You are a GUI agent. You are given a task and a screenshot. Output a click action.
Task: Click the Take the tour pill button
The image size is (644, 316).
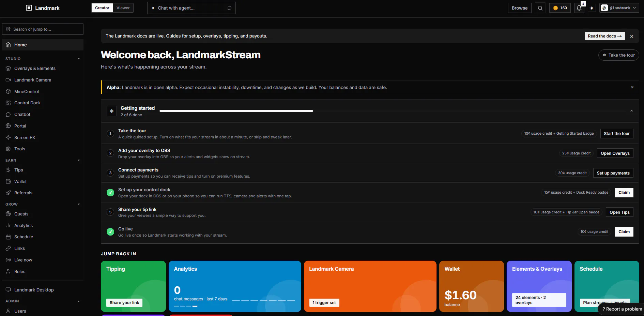click(618, 55)
